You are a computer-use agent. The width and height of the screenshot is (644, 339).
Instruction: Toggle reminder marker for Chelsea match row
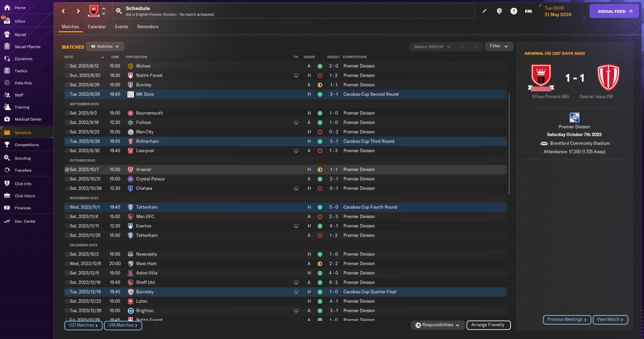(x=67, y=188)
